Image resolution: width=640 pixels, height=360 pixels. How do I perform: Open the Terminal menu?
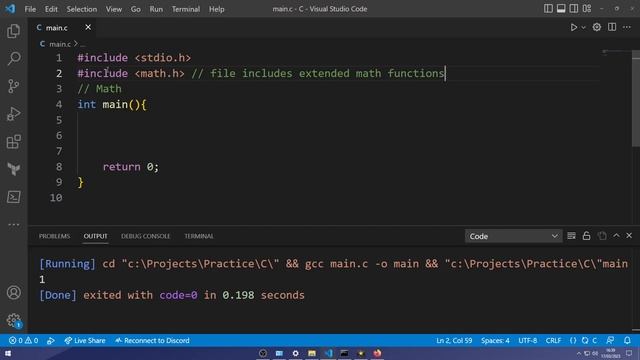point(186,9)
